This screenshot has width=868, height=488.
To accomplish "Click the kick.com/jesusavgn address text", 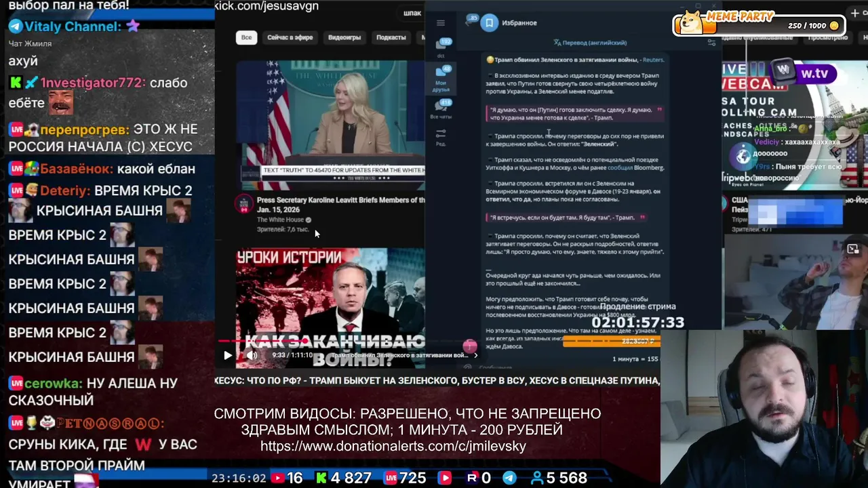I will (x=267, y=6).
